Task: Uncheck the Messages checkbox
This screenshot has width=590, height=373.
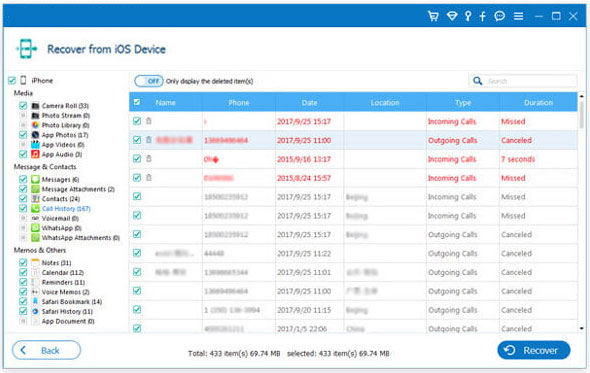Action: coord(23,179)
